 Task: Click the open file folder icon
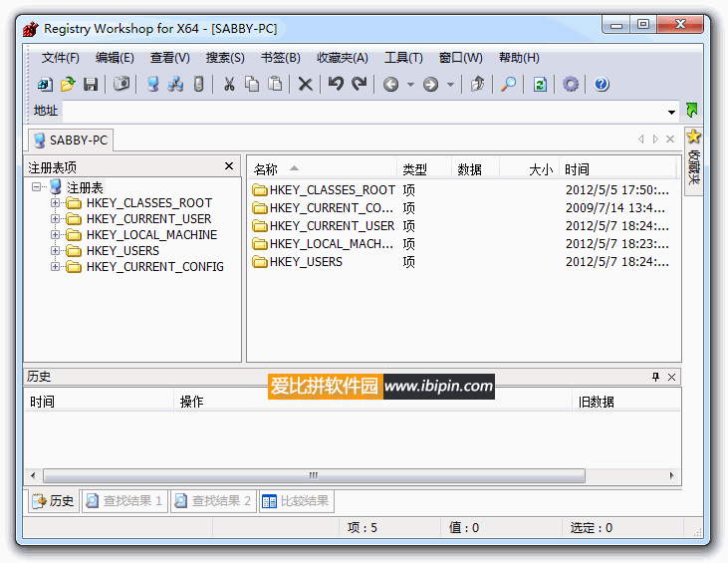click(x=68, y=84)
